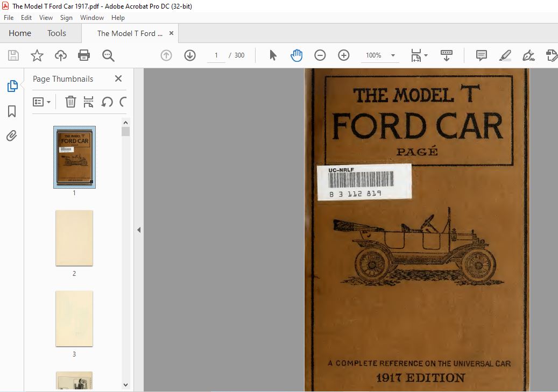
Task: Open the File menu
Action: (9, 17)
